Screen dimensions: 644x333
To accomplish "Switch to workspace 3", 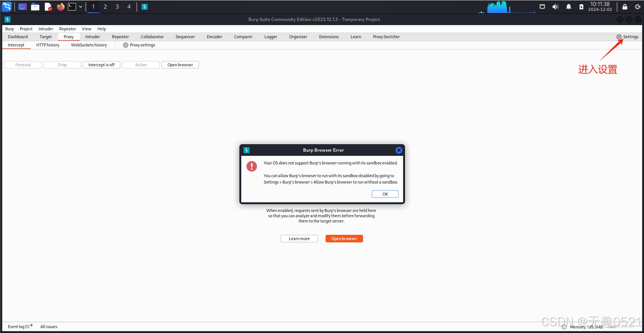I will (117, 7).
